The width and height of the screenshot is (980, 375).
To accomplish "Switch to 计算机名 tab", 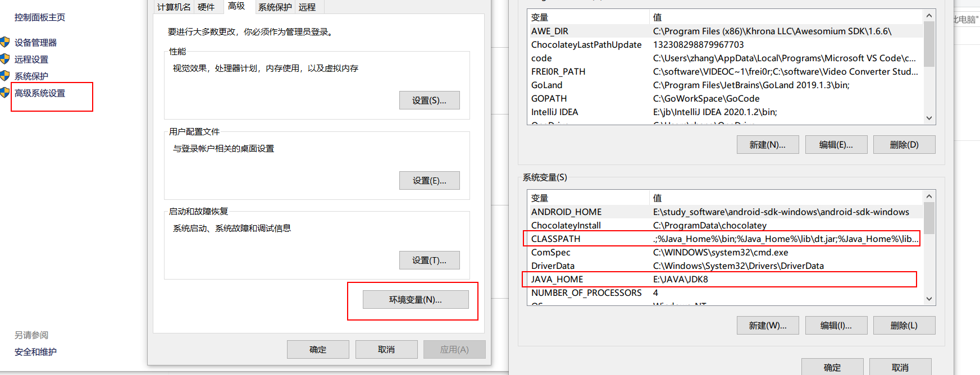I will 174,7.
